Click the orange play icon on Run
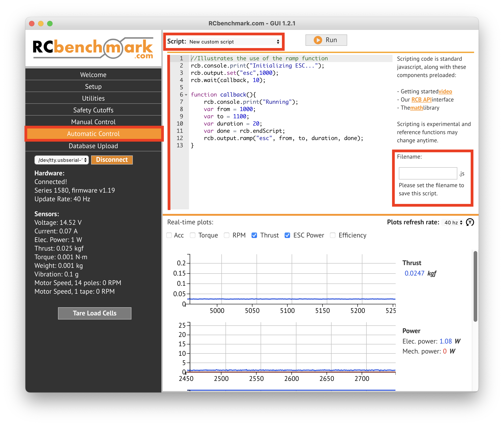This screenshot has width=504, height=426. coord(317,40)
